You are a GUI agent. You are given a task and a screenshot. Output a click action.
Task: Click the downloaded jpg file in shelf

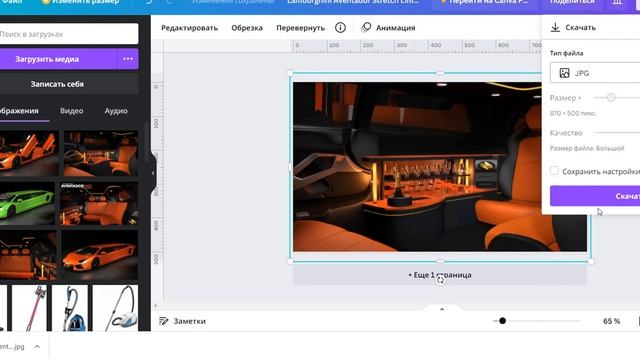click(x=12, y=347)
